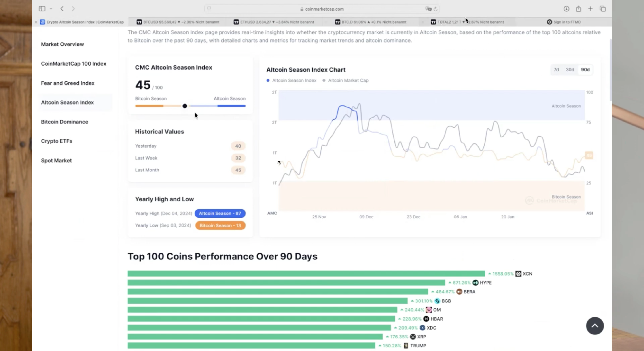Click the HYPE 671.26% performance bar
This screenshot has width=644, height=351.
pyautogui.click(x=286, y=283)
